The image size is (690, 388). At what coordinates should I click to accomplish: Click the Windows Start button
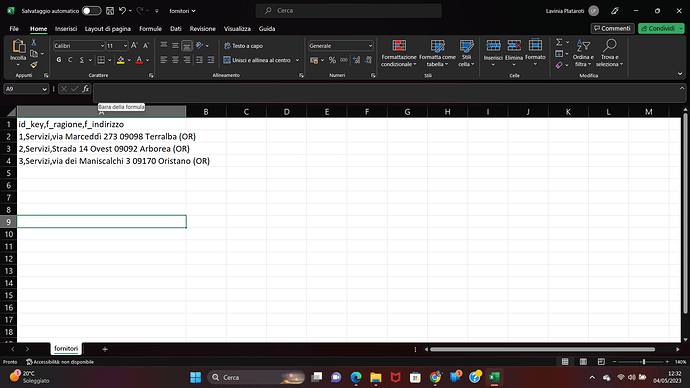(x=195, y=377)
